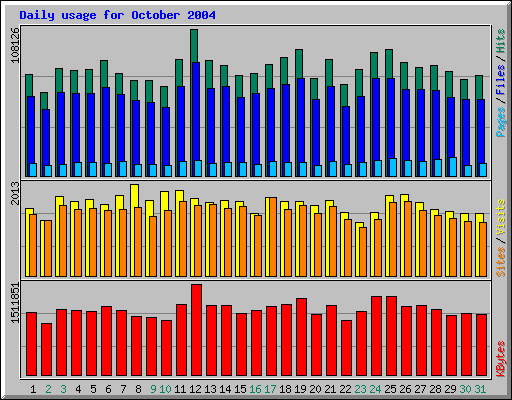The width and height of the screenshot is (512, 400).
Task: Select day 31 on the x-axis
Action: tap(480, 389)
